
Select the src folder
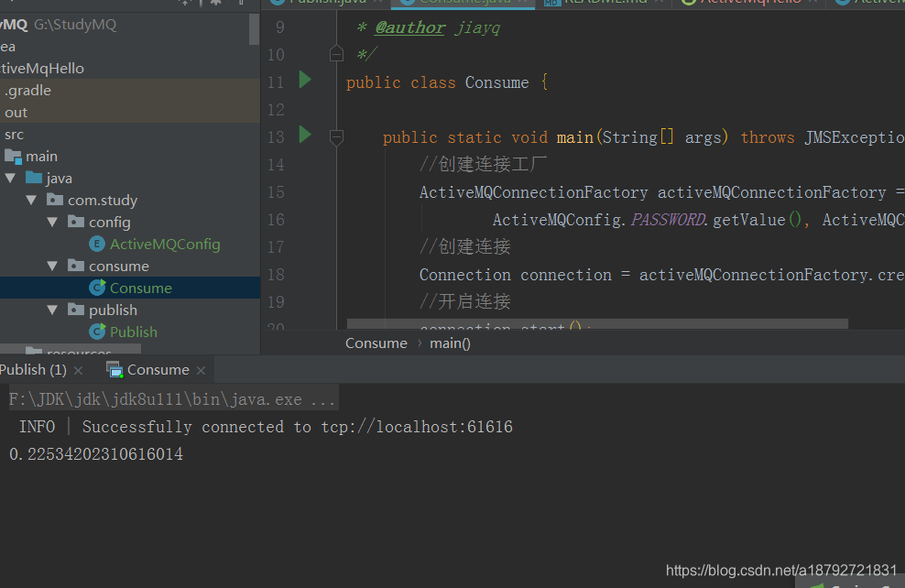pos(14,135)
